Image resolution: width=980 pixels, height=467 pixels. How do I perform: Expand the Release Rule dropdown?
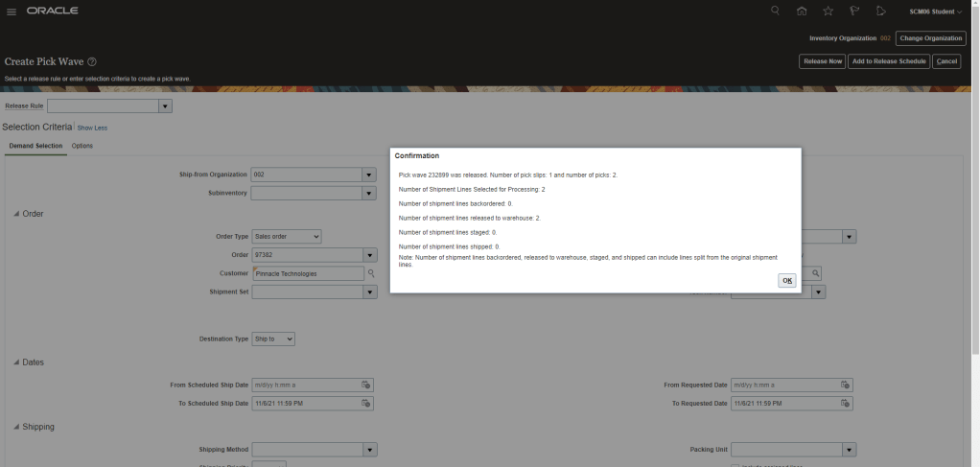click(x=165, y=106)
